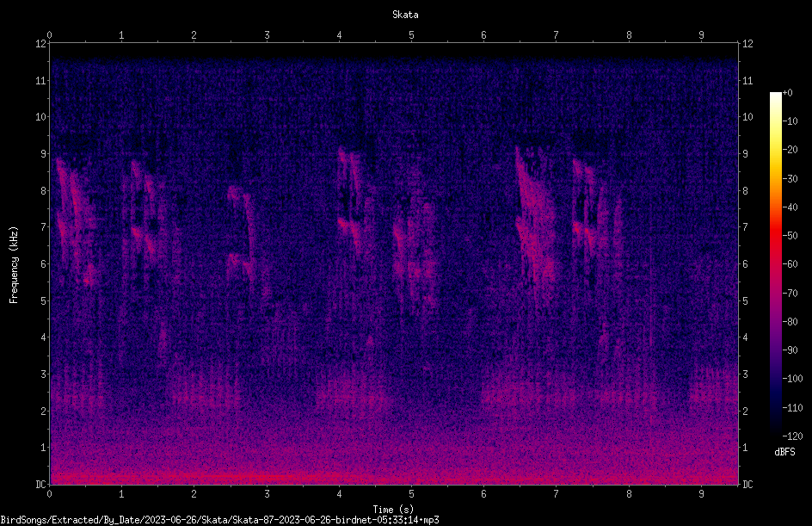Click the "5" kHz tick on the left frequency axis
812x526 pixels.
pos(44,300)
